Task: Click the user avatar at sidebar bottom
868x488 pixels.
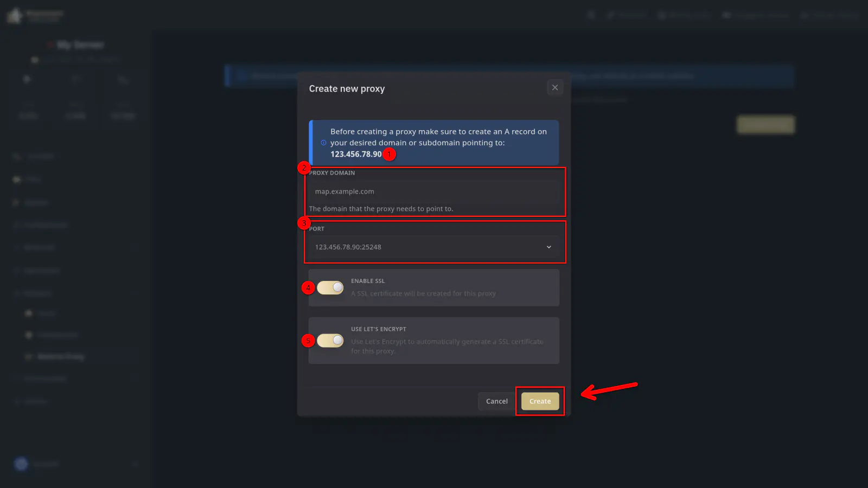Action: [21, 464]
